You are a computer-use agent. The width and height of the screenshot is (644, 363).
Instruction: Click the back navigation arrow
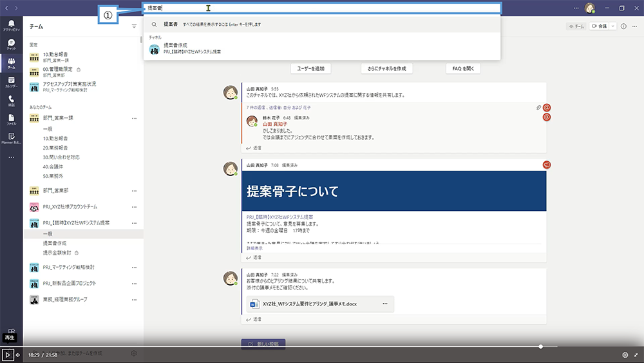click(6, 8)
